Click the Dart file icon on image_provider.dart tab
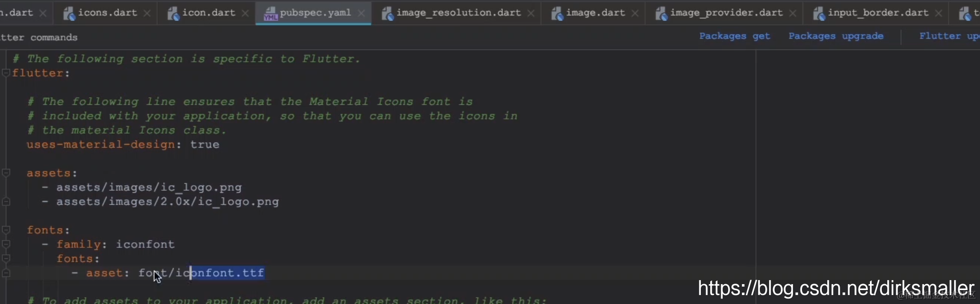 (661, 13)
